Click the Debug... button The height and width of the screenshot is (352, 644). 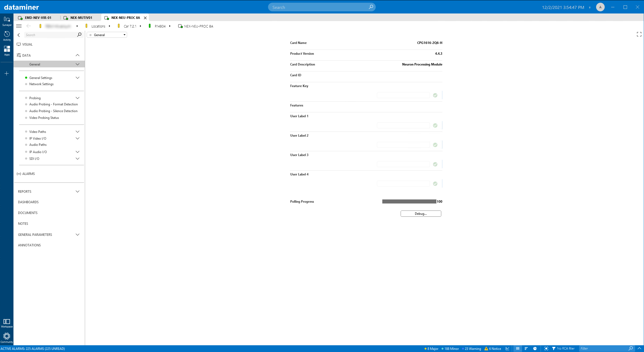pyautogui.click(x=421, y=214)
